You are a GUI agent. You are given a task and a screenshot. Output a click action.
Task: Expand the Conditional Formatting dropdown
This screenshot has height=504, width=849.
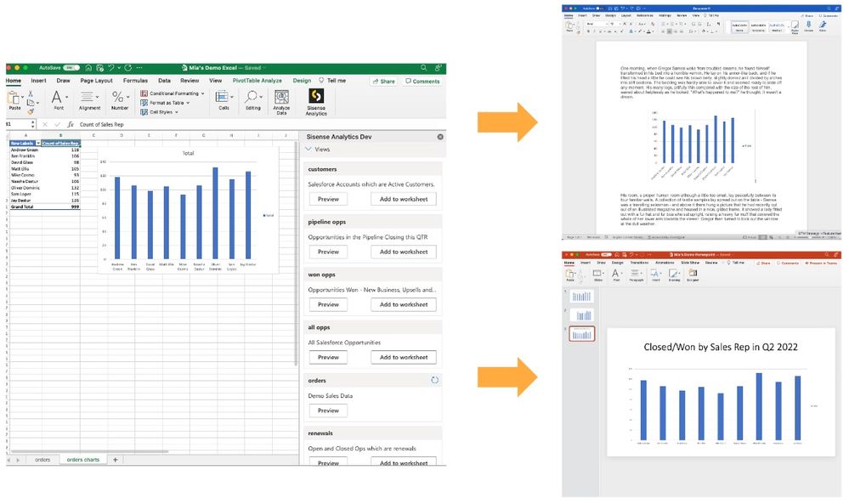coord(203,93)
